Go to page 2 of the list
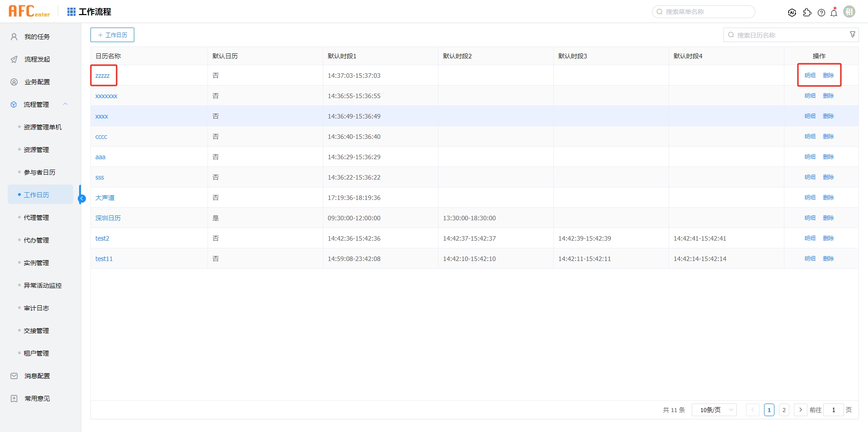This screenshot has height=432, width=868. coord(783,409)
